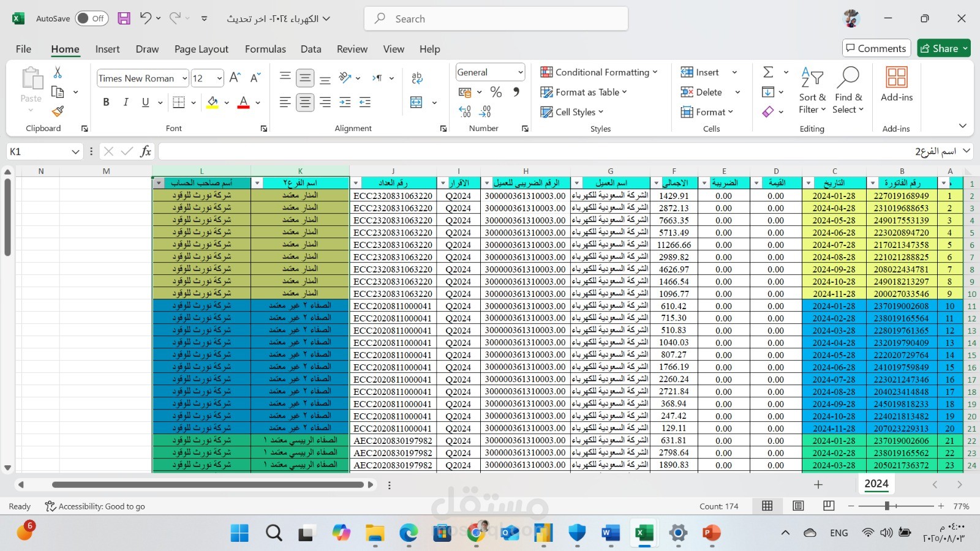
Task: Toggle Underline formatting
Action: [x=145, y=102]
